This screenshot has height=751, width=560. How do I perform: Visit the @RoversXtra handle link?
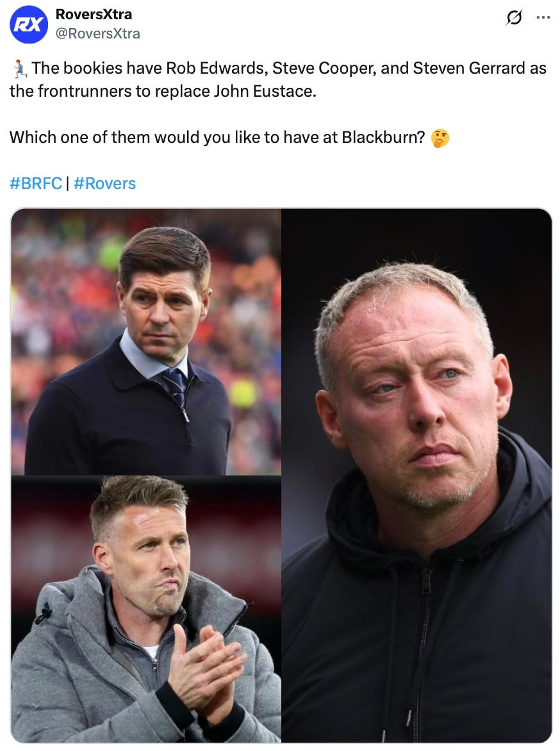(98, 33)
